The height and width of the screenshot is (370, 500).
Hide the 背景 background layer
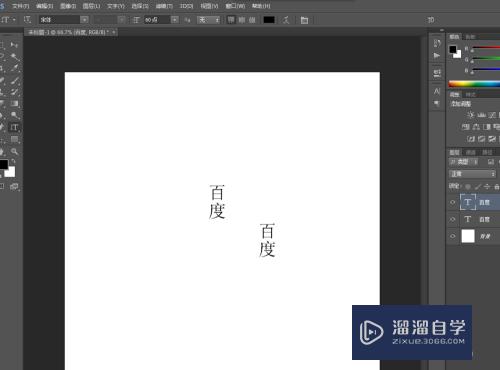[452, 236]
